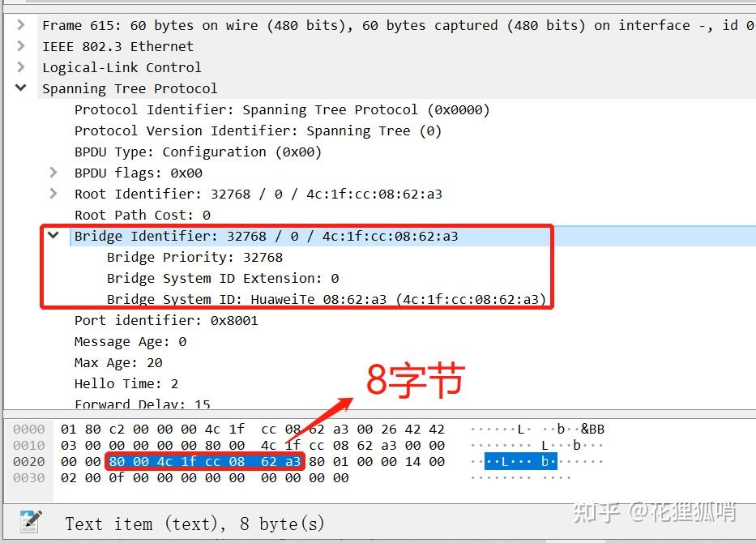Click hex offset 0010 in bytes pane
Viewport: 756px width, 543px height.
pos(29,445)
